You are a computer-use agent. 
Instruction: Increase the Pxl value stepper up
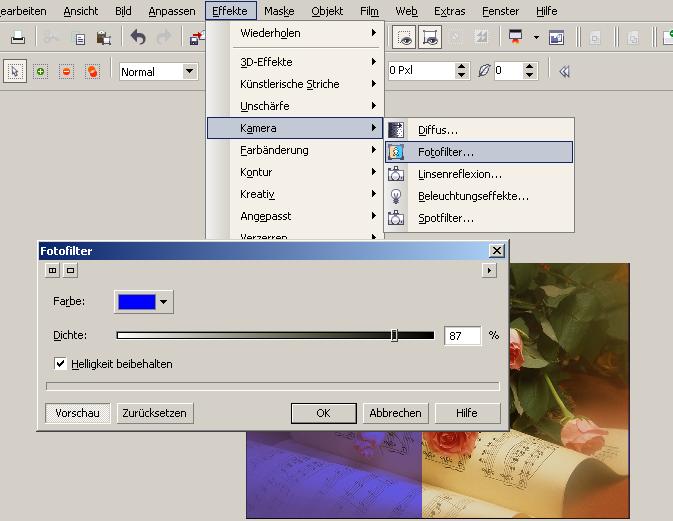coord(461,67)
